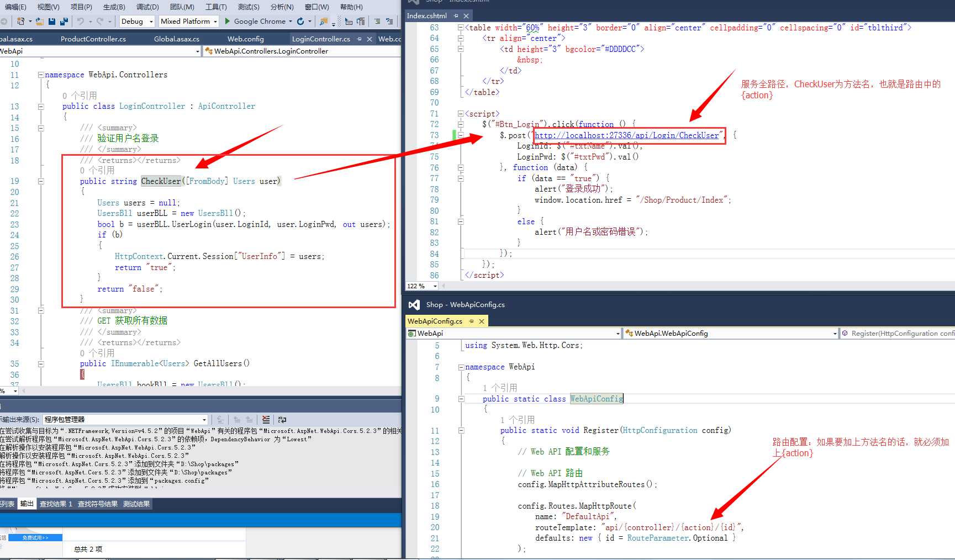
Task: Switch to the 查找结果 1 tab
Action: (x=56, y=504)
